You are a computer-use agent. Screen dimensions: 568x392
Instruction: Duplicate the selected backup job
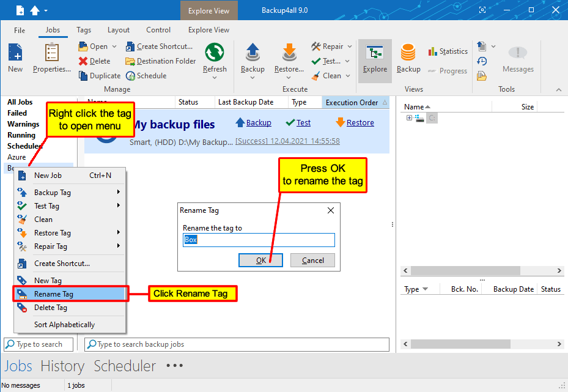(99, 76)
